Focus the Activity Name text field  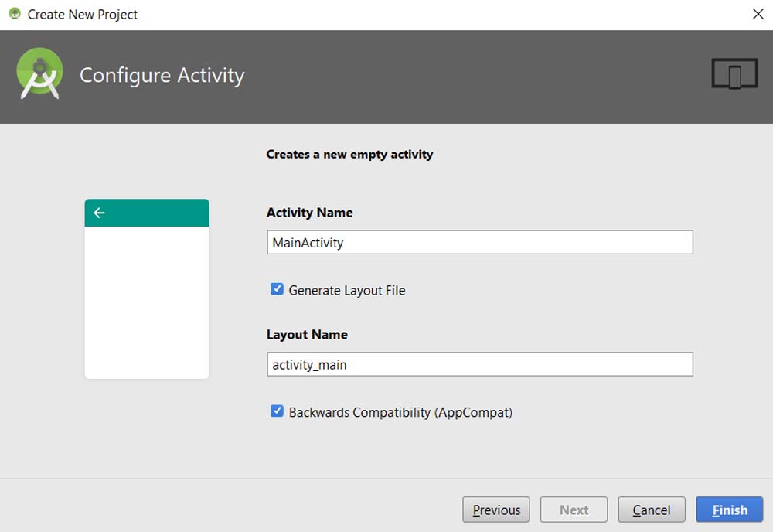point(479,242)
